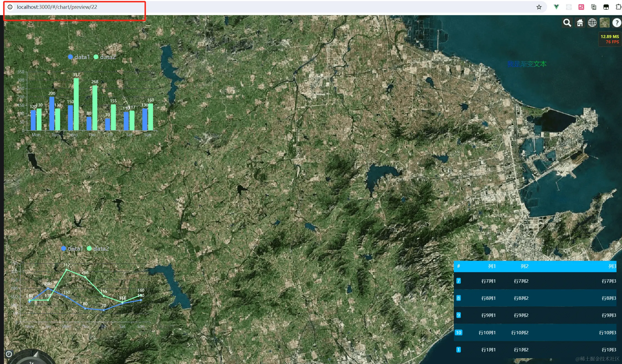The image size is (622, 364).
Task: Click table row cell 行8列1
Action: 488,298
